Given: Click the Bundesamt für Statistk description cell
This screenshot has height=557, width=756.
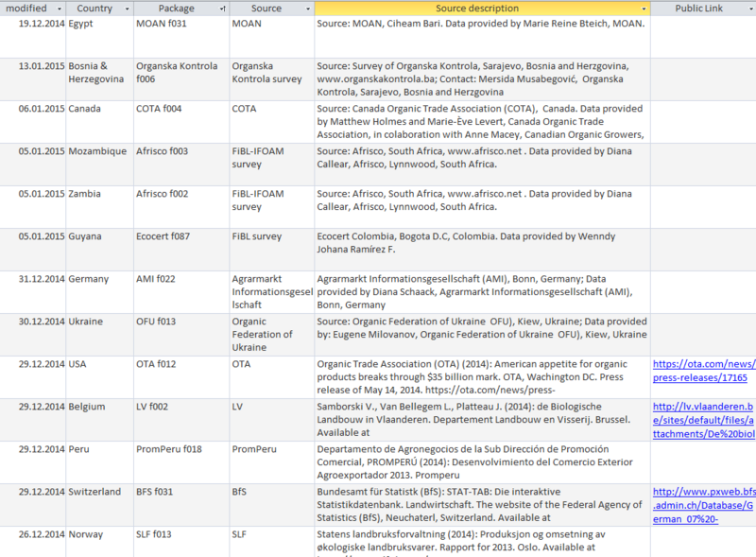Looking at the screenshot, I should coord(482,504).
